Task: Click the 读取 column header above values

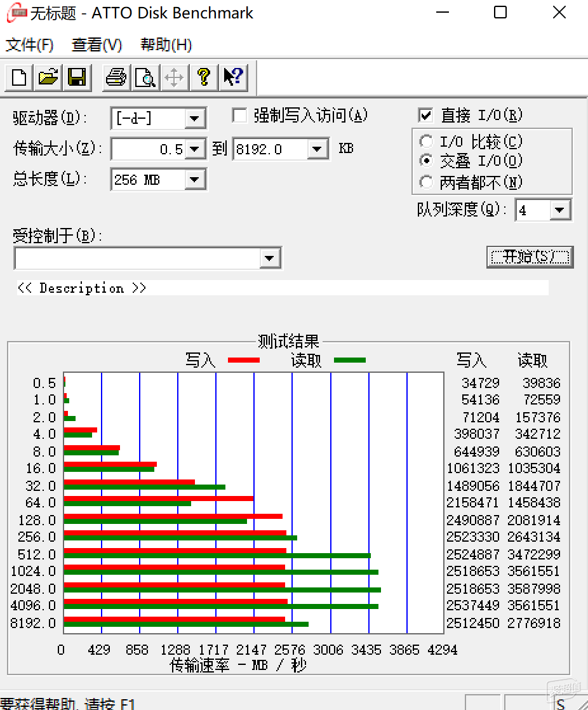Action: click(533, 361)
